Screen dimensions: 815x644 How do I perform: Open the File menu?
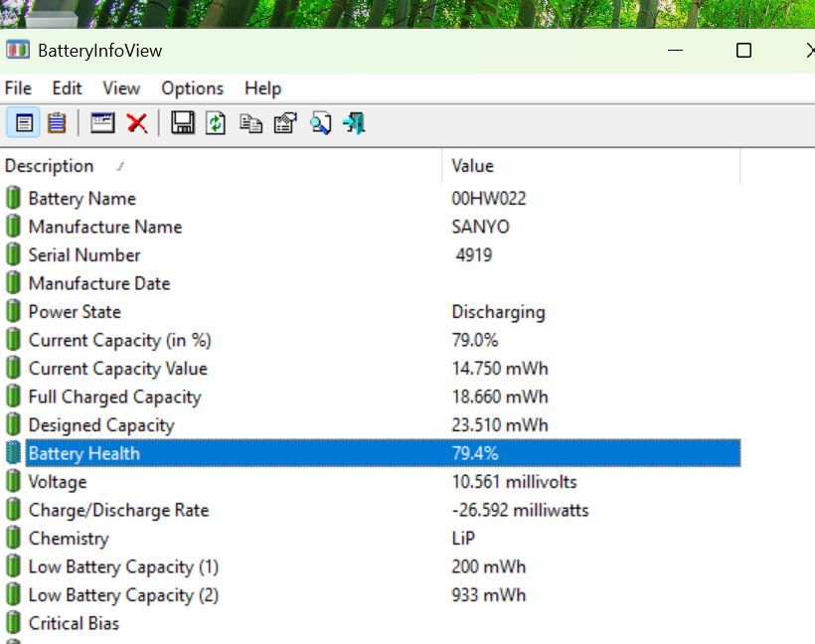point(18,88)
